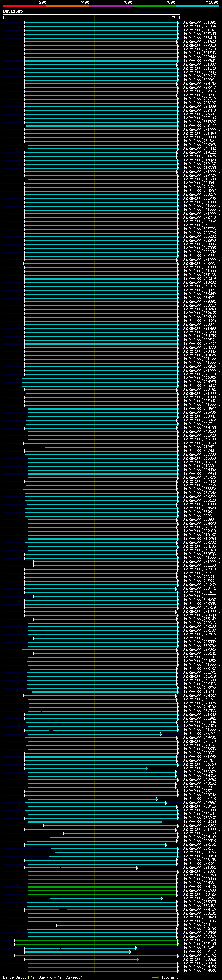The height and width of the screenshot is (980, 222).
Task: Click the cyan ~100% identity legend bar
Action: tap(197, 6)
